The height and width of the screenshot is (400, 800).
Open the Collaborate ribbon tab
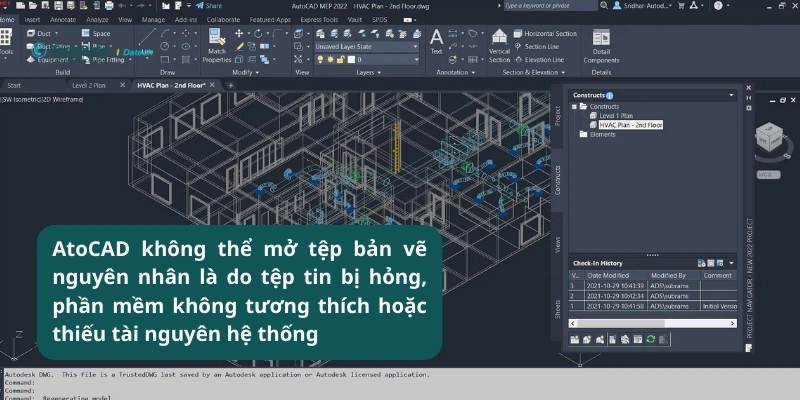coord(223,20)
